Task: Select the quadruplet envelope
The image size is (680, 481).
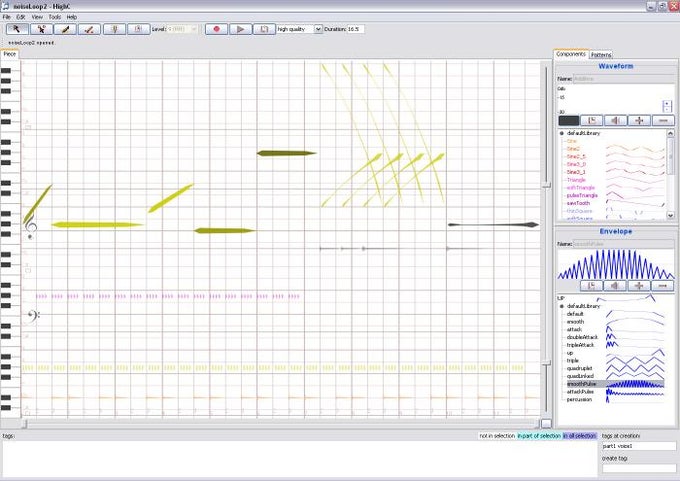Action: pos(579,369)
